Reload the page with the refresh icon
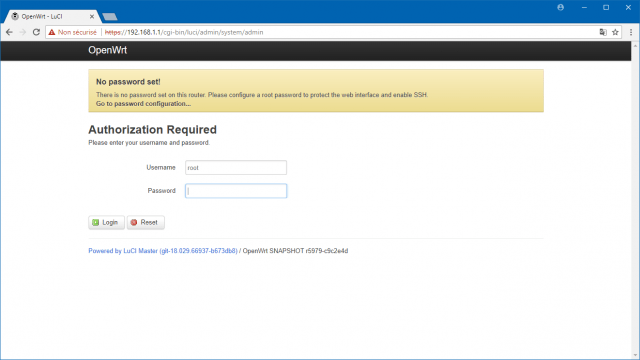 pos(36,32)
